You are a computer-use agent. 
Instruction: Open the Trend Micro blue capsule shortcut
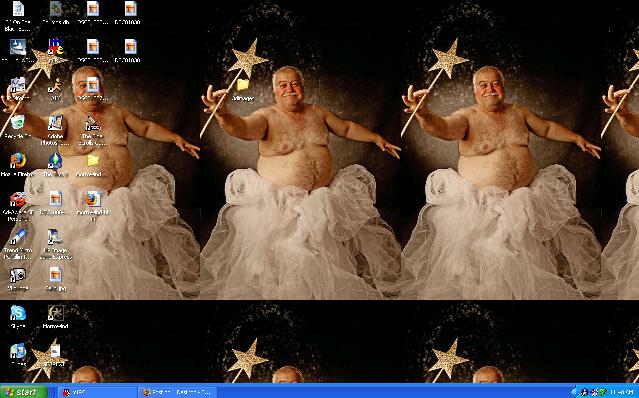pyautogui.click(x=18, y=237)
